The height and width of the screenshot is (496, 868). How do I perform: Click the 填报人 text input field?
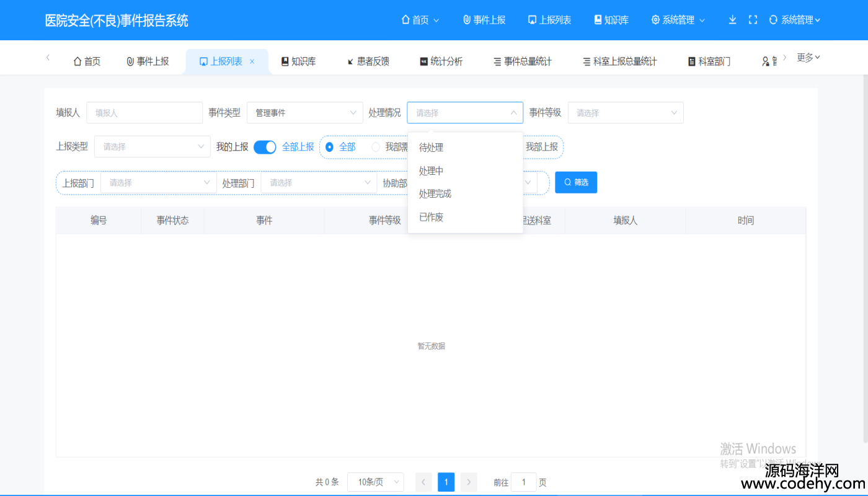point(144,113)
